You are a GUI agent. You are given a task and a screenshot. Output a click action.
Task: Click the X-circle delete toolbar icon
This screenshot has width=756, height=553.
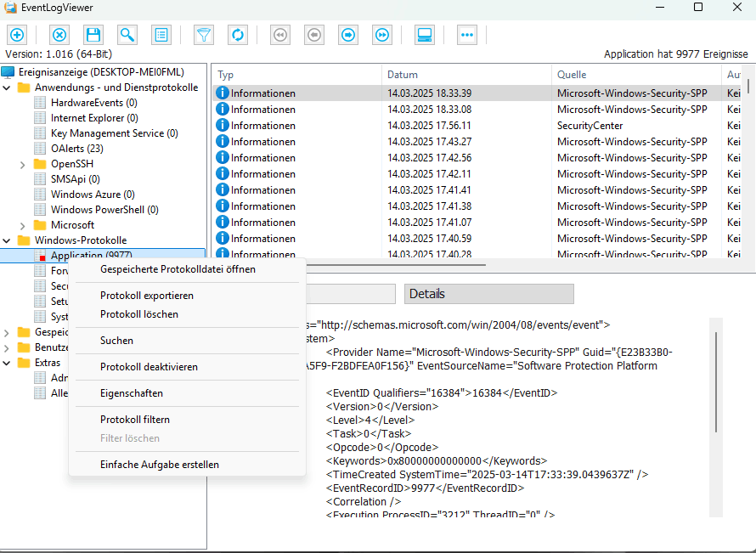(59, 35)
